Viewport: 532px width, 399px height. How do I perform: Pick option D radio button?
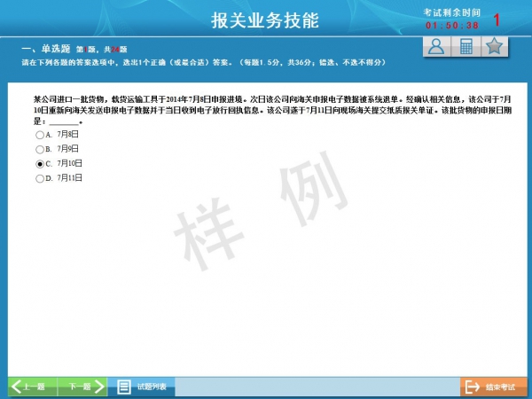click(x=40, y=178)
